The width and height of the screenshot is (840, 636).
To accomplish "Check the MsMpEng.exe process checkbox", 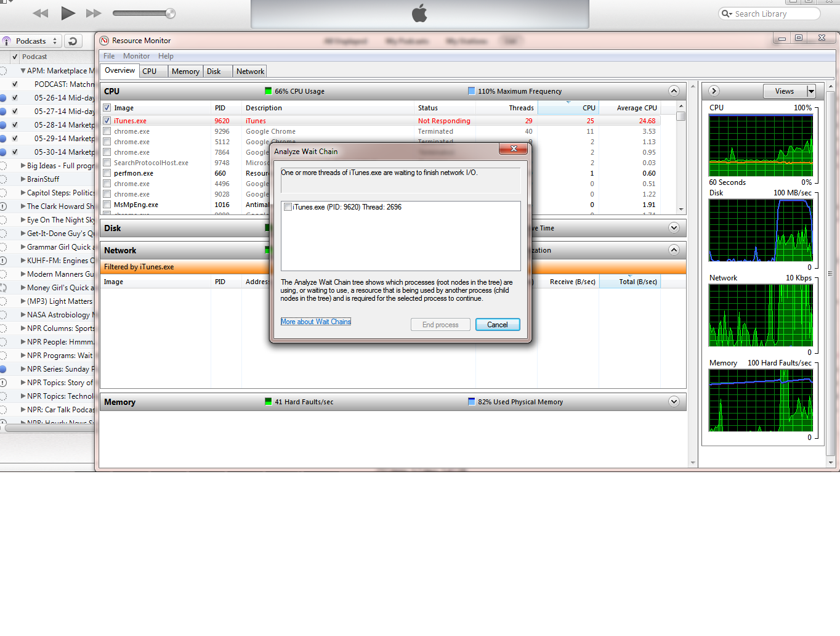I will (x=107, y=205).
